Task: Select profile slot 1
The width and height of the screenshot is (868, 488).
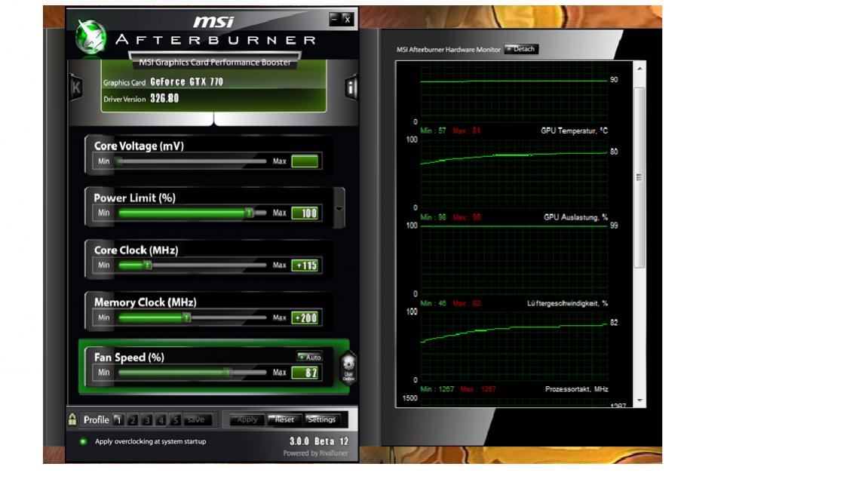Action: (x=118, y=420)
